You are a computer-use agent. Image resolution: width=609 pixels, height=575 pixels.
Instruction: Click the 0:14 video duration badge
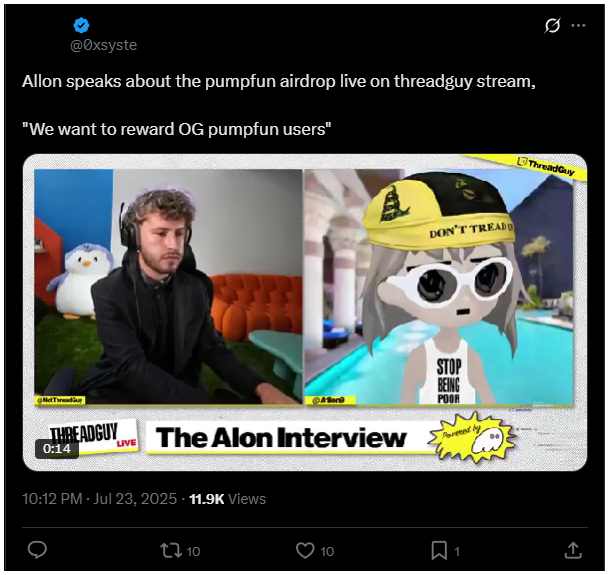point(57,448)
